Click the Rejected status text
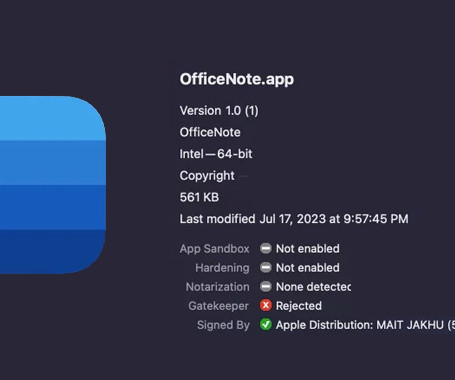455x380 pixels. pyautogui.click(x=299, y=306)
